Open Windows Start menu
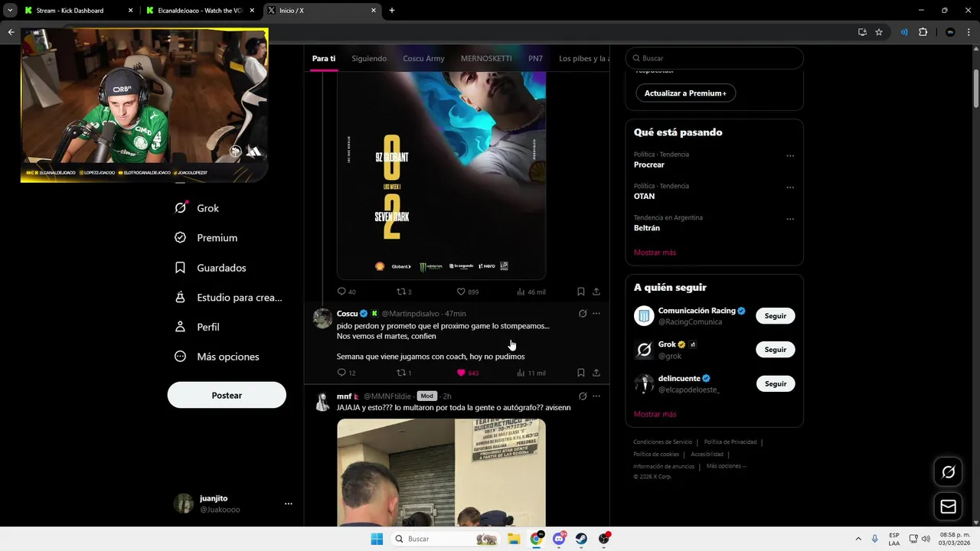This screenshot has width=980, height=551. pyautogui.click(x=377, y=539)
